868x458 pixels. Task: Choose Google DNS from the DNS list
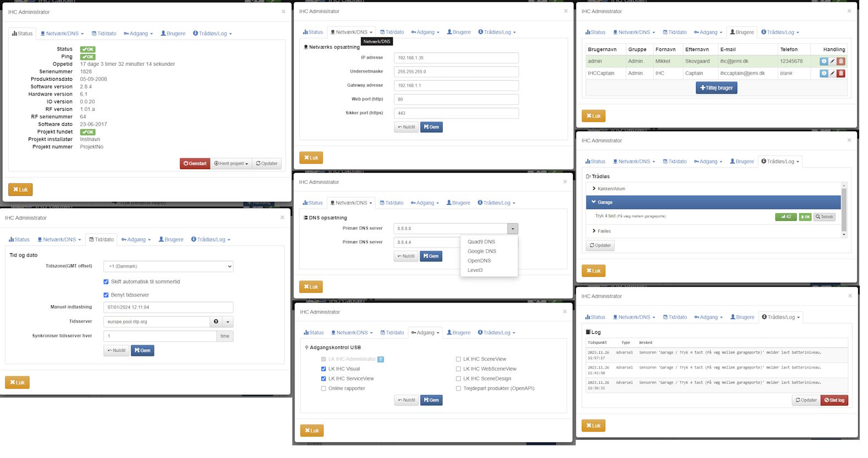coord(482,252)
